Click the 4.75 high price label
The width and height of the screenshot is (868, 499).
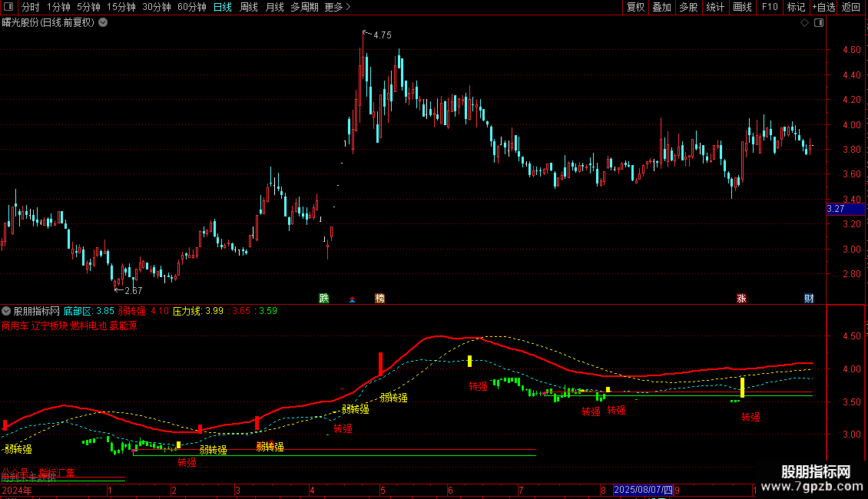[x=383, y=35]
